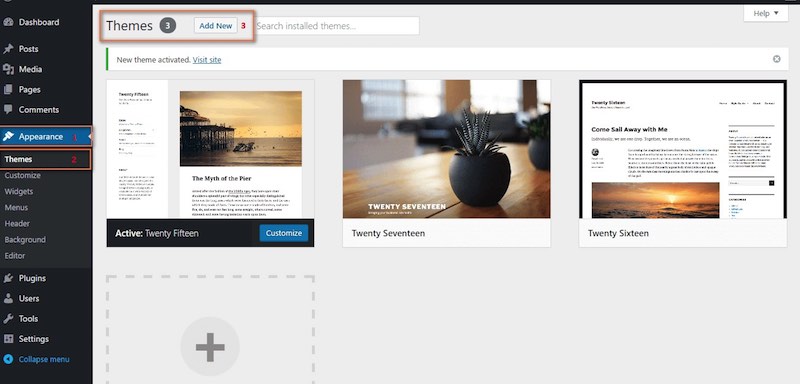Open the Widgets submenu item

(19, 191)
